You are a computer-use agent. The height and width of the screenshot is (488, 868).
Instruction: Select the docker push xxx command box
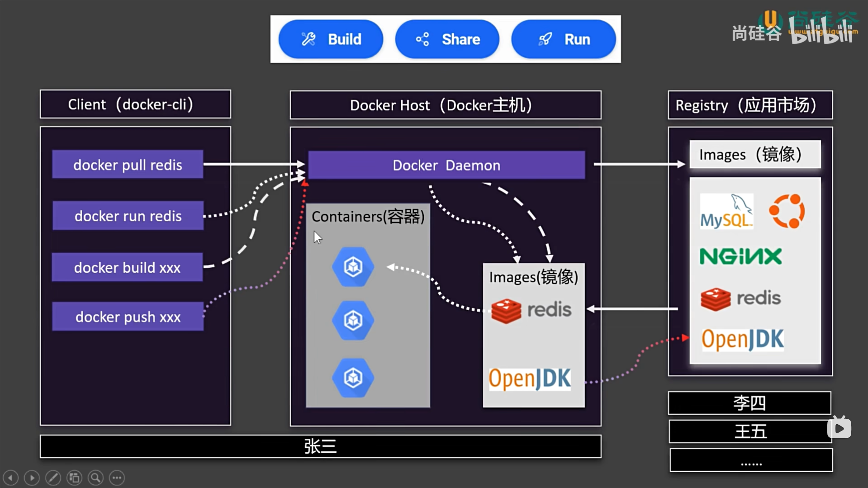(x=128, y=317)
